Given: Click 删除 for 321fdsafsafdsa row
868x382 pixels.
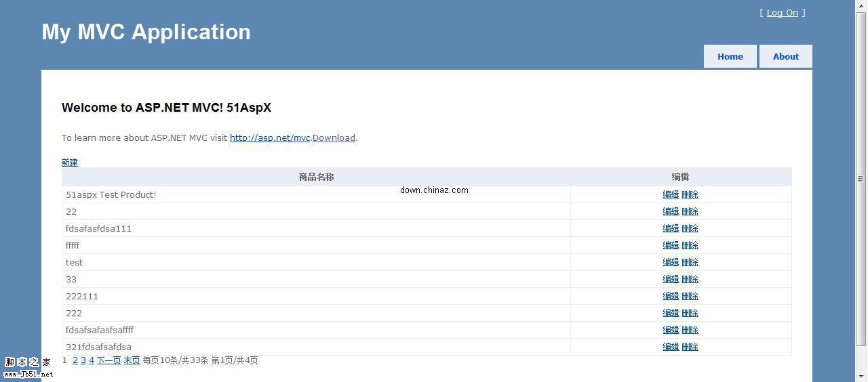Looking at the screenshot, I should (690, 347).
